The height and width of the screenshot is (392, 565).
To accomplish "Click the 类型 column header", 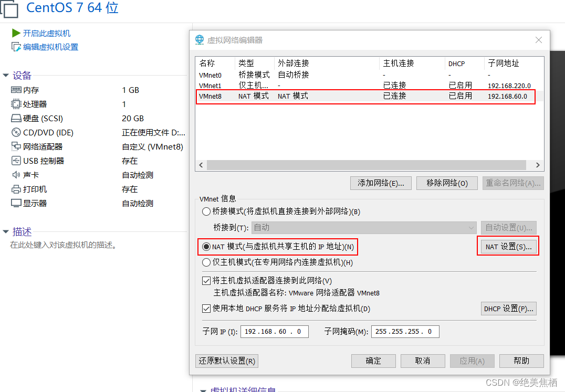I will pyautogui.click(x=254, y=63).
